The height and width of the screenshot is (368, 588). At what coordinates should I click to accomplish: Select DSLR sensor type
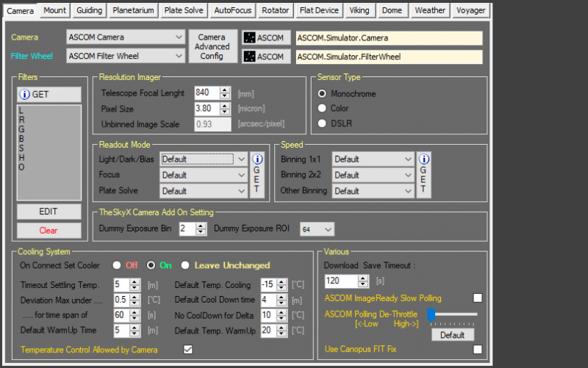coord(322,123)
